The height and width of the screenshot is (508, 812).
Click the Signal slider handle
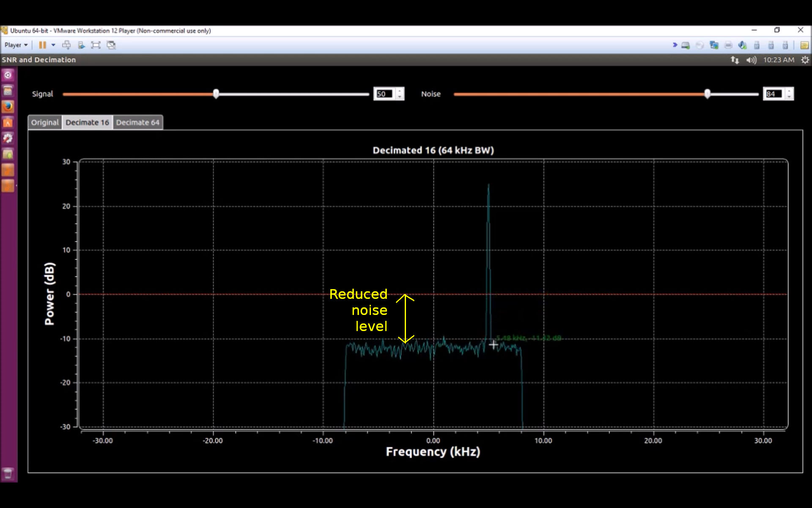pos(216,94)
